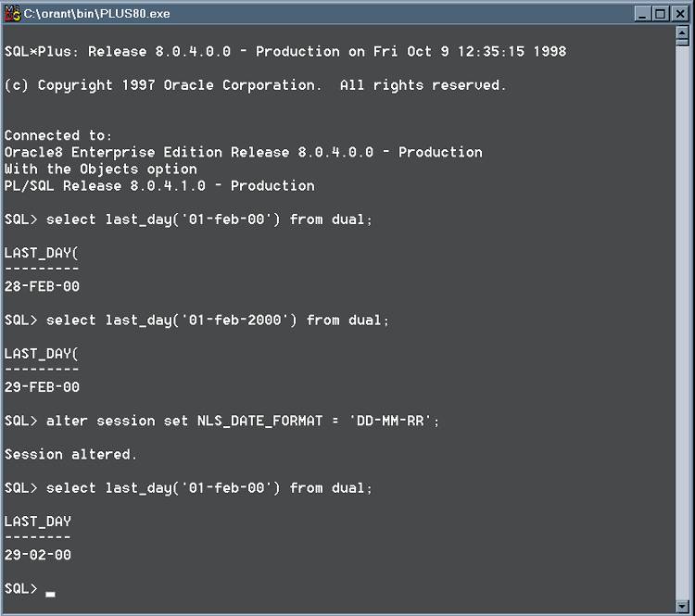
Task: Click the empty vertical scrollbar track
Action: coord(682,322)
